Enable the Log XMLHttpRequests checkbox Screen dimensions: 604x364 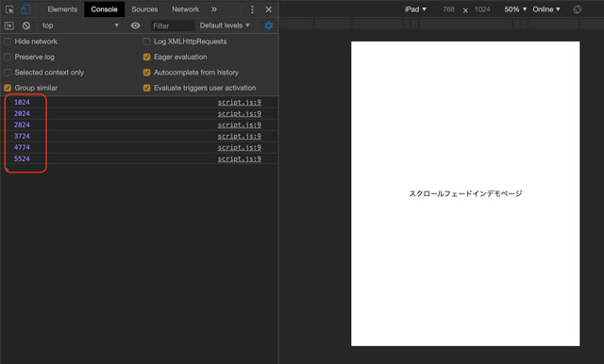tap(146, 41)
